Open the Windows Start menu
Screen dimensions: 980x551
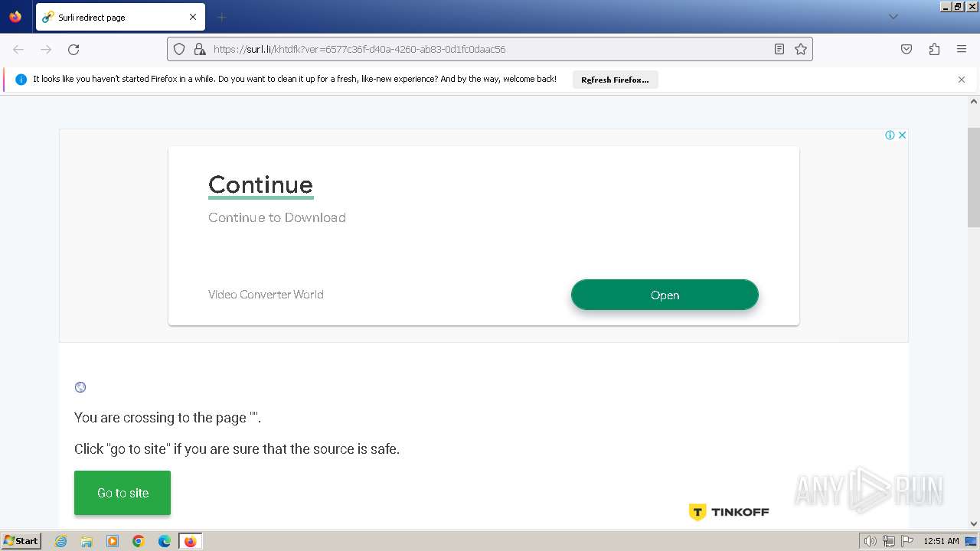(21, 540)
